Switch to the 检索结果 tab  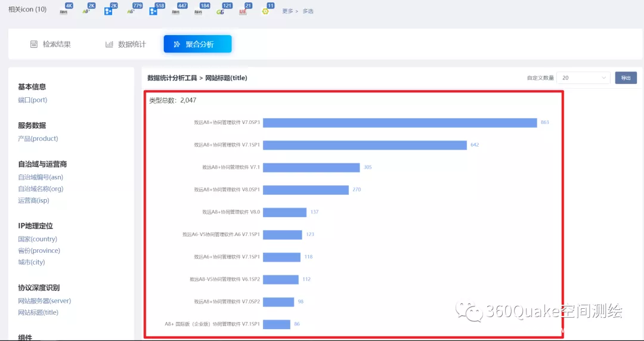pos(51,44)
